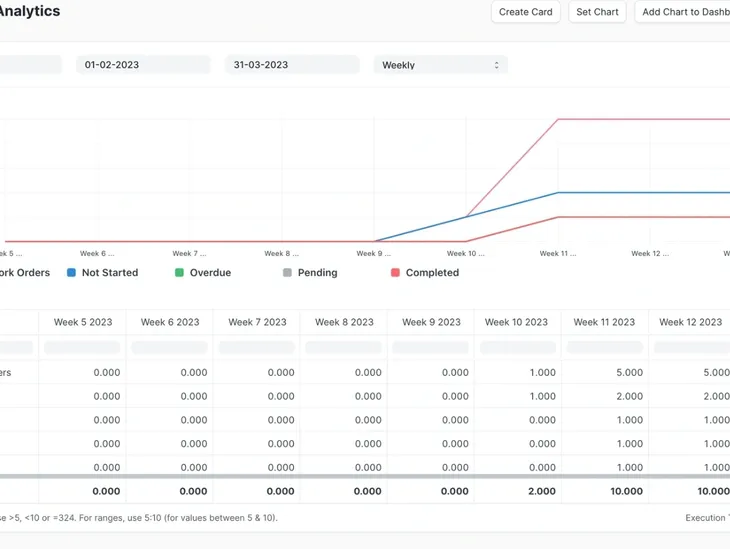Toggle the Not Started blue legend swatch

coord(71,273)
